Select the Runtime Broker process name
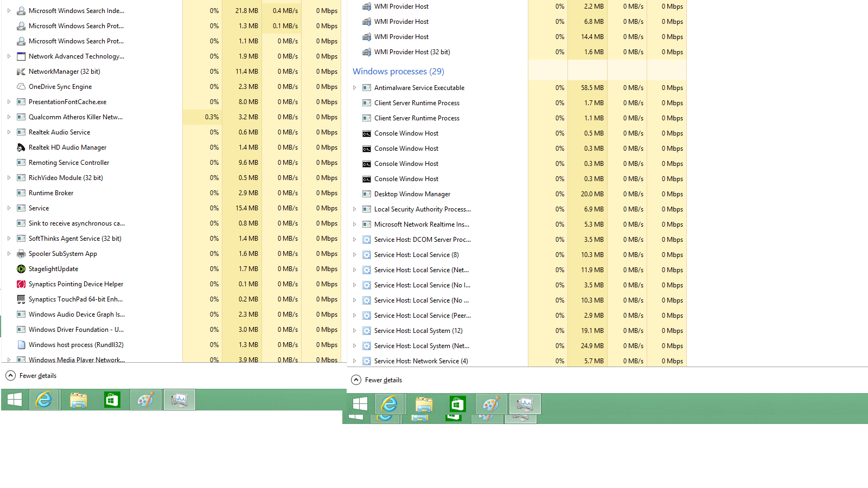 point(51,193)
